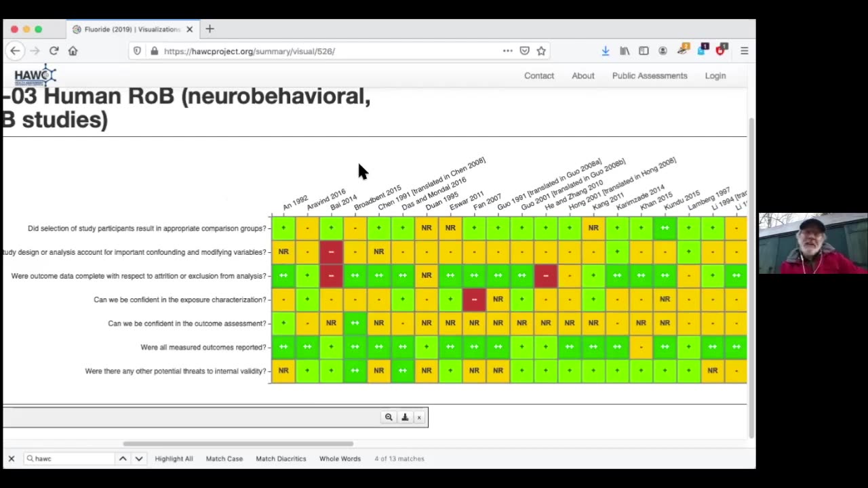The height and width of the screenshot is (488, 868).
Task: Toggle Match Case in find bar
Action: [224, 459]
